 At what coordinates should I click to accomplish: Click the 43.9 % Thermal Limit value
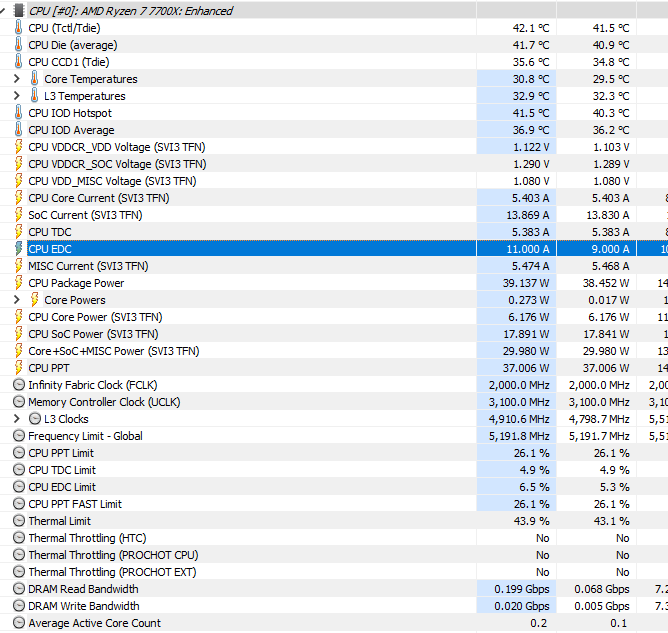pyautogui.click(x=532, y=521)
